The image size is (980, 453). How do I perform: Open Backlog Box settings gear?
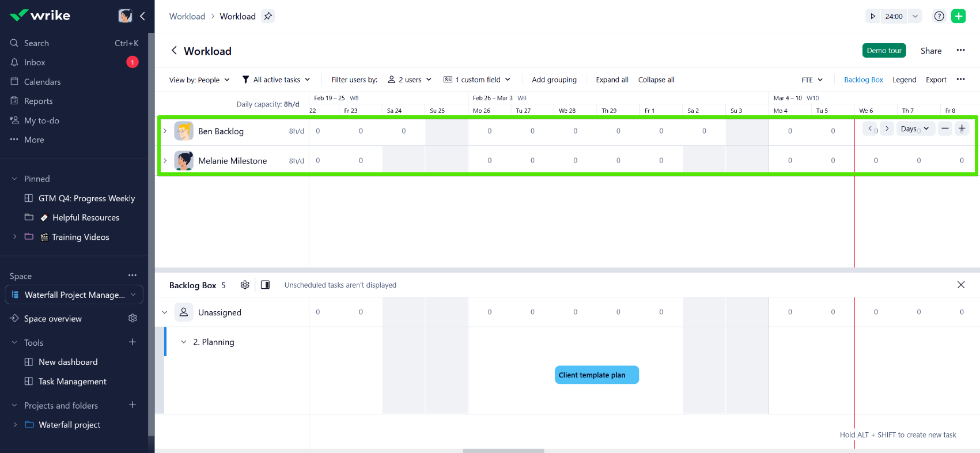[245, 285]
